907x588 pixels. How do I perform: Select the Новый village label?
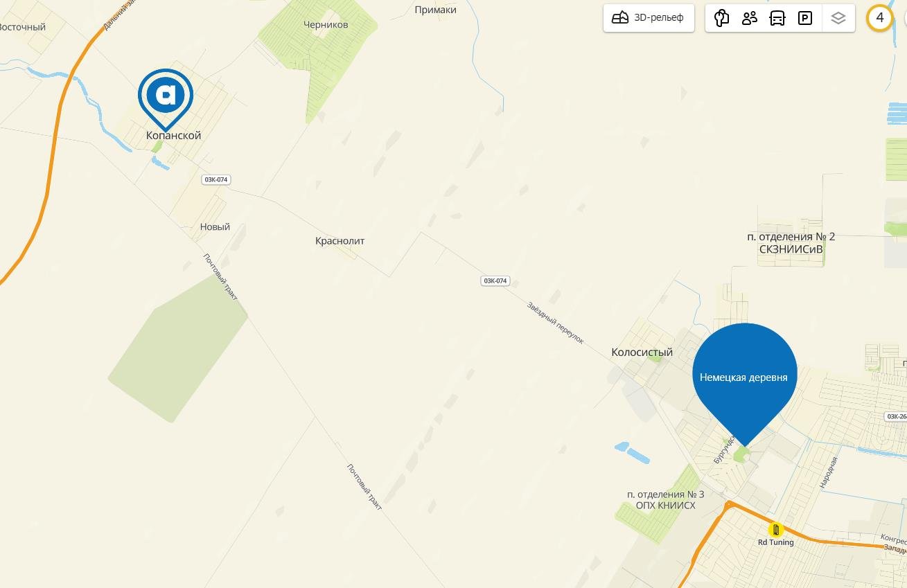click(215, 226)
